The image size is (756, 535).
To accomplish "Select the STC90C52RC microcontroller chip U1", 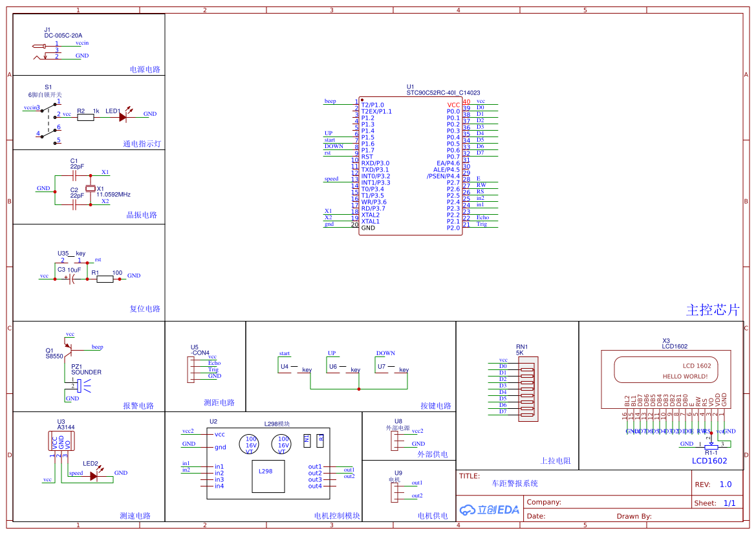I will [x=411, y=166].
